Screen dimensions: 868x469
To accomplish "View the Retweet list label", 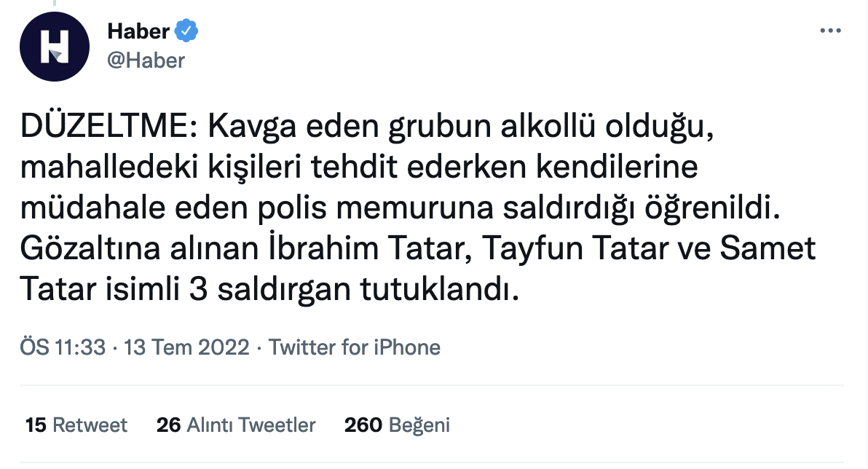I will 90,425.
